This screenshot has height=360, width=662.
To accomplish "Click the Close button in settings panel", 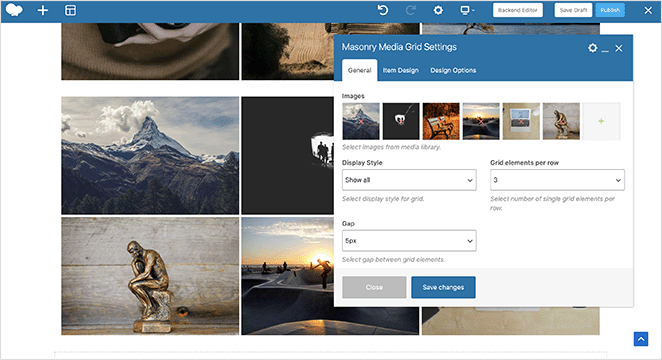I will (374, 287).
